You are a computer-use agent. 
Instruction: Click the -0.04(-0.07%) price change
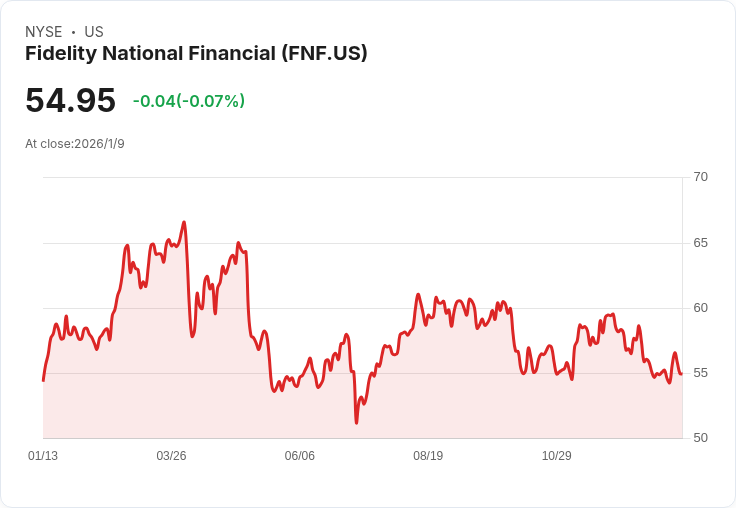coord(188,101)
